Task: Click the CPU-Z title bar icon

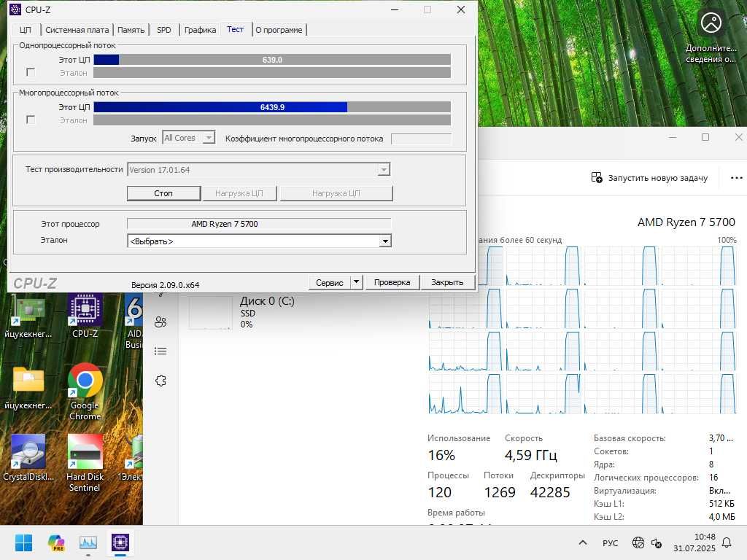Action: pyautogui.click(x=15, y=9)
